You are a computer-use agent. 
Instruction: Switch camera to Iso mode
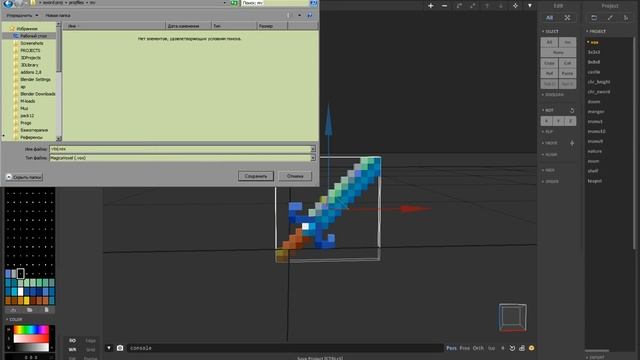(492, 348)
